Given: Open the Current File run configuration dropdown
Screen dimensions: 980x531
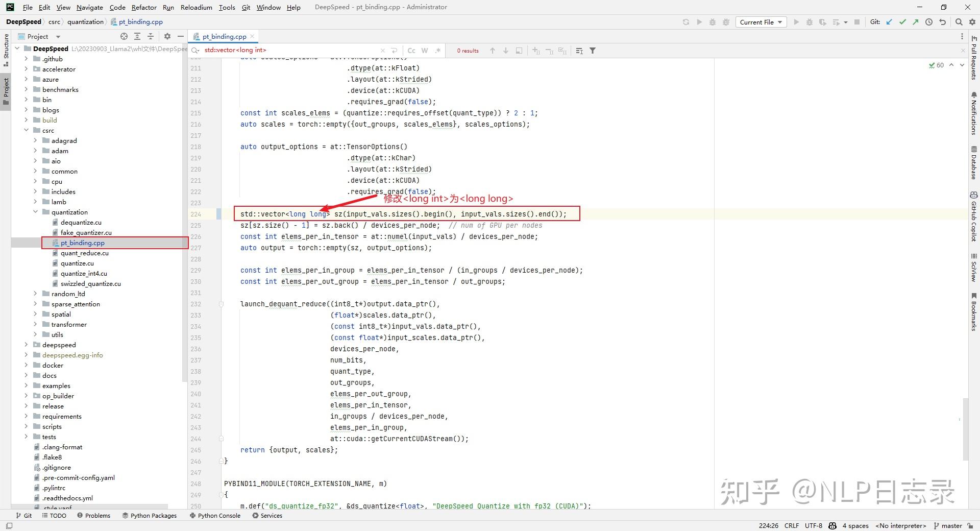Looking at the screenshot, I should [x=761, y=22].
